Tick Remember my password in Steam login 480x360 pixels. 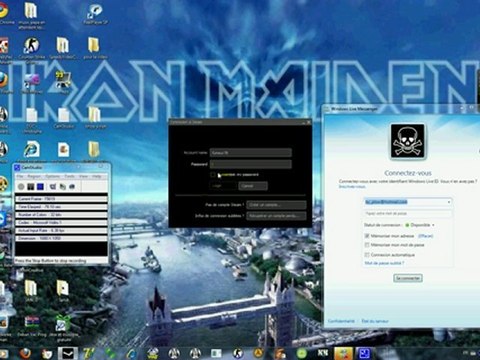click(213, 175)
